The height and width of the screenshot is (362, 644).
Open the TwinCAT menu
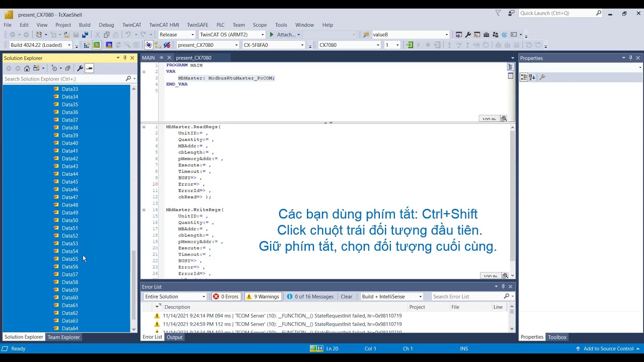pos(132,25)
